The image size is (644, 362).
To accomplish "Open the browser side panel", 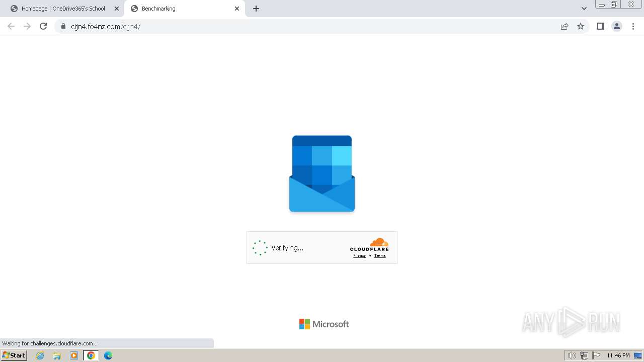I will pos(600,26).
